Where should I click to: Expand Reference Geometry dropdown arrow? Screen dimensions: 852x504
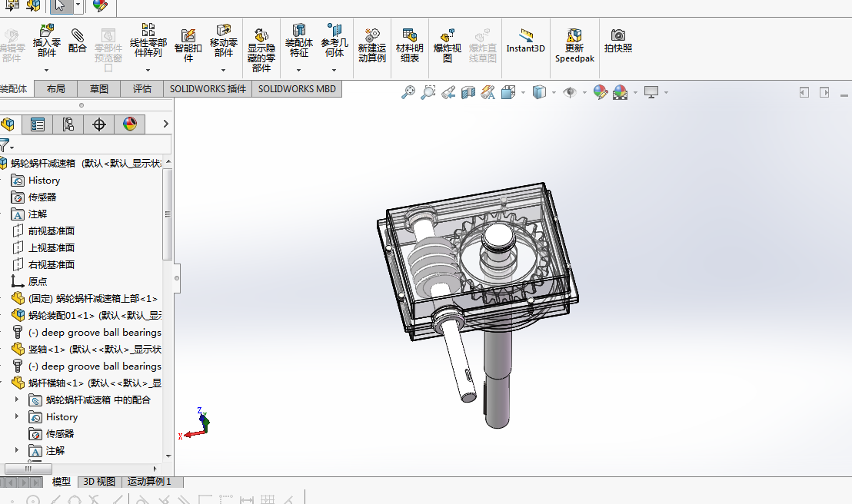coord(334,70)
